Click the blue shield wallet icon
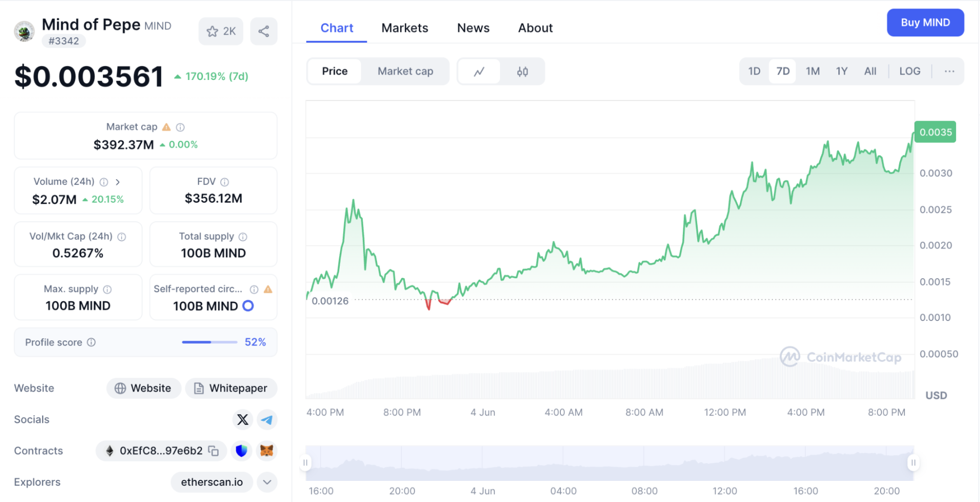 pyautogui.click(x=241, y=450)
